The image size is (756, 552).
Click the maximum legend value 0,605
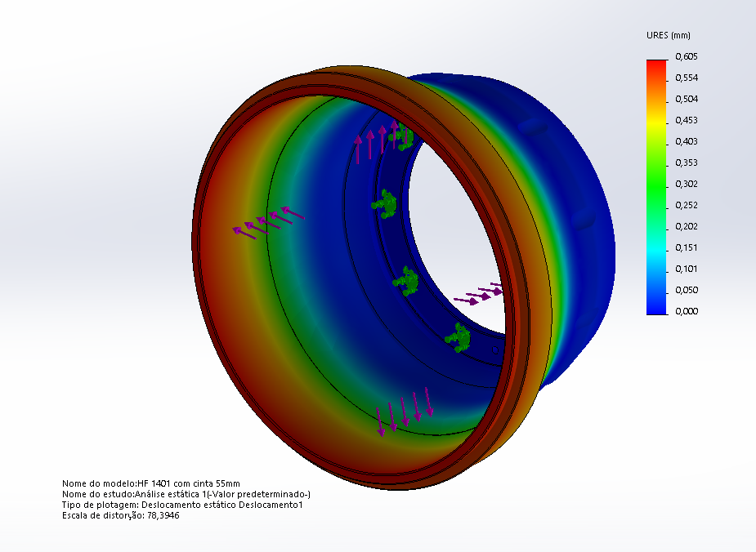pyautogui.click(x=686, y=56)
